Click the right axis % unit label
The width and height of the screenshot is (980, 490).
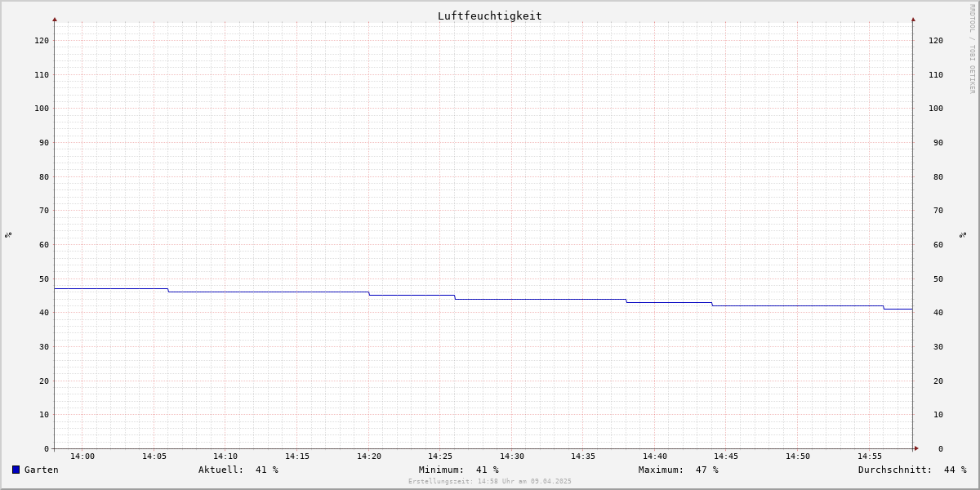[x=963, y=234]
